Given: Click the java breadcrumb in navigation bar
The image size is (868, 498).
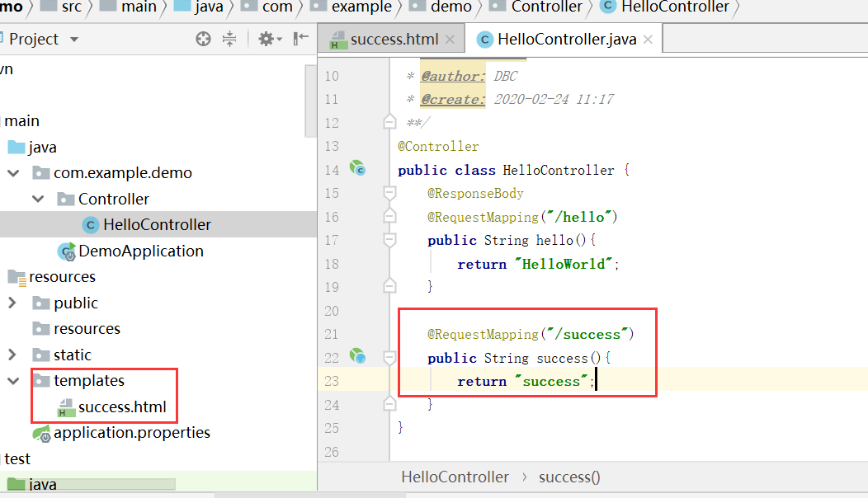Looking at the screenshot, I should click(210, 7).
